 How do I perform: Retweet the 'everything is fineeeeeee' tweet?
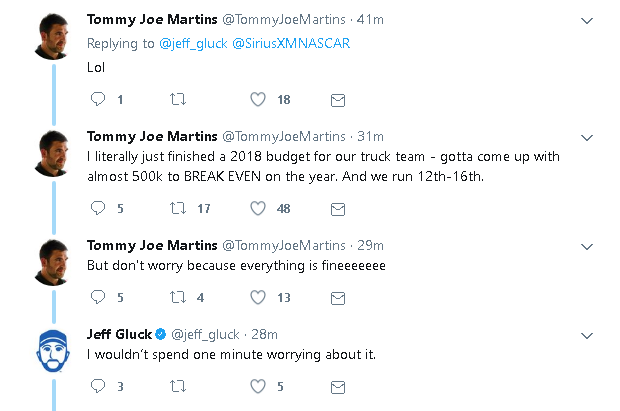178,297
